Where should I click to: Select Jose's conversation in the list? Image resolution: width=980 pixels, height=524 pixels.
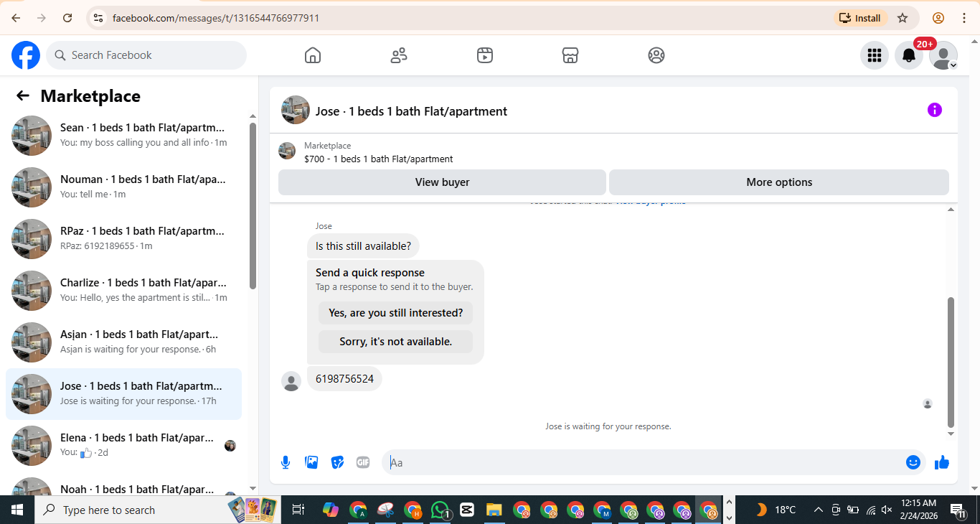click(x=123, y=394)
